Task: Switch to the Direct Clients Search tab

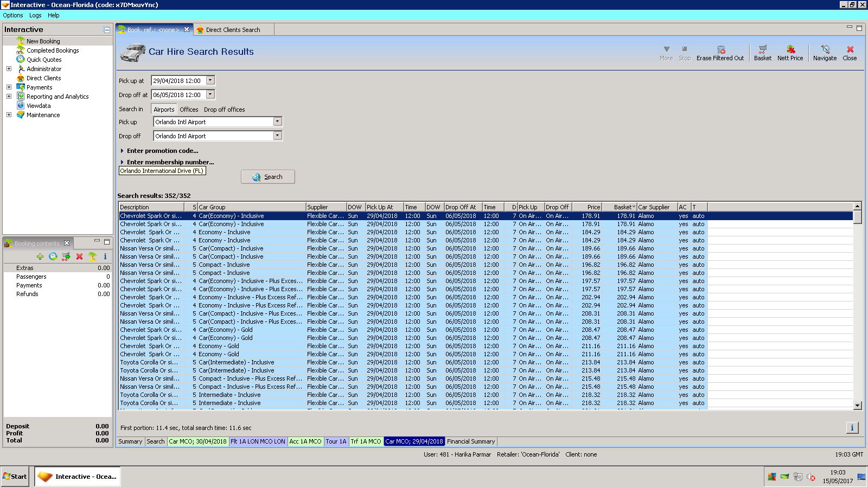Action: (x=232, y=30)
